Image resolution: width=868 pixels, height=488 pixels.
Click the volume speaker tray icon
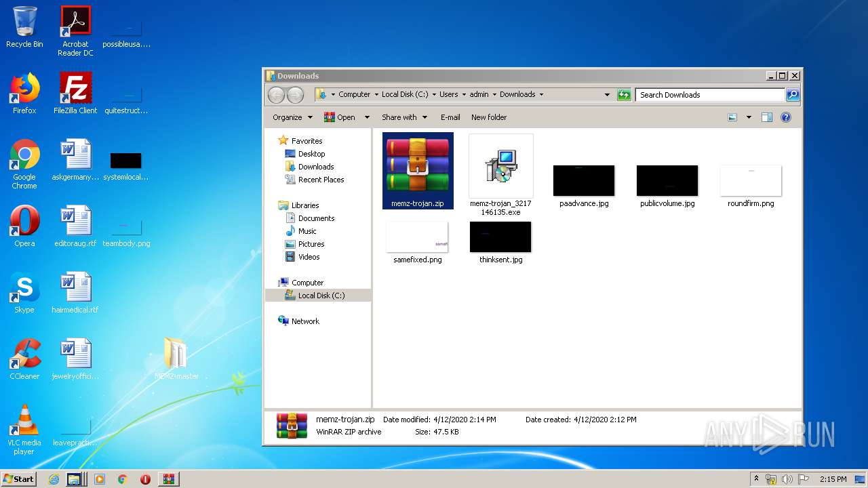pyautogui.click(x=787, y=479)
